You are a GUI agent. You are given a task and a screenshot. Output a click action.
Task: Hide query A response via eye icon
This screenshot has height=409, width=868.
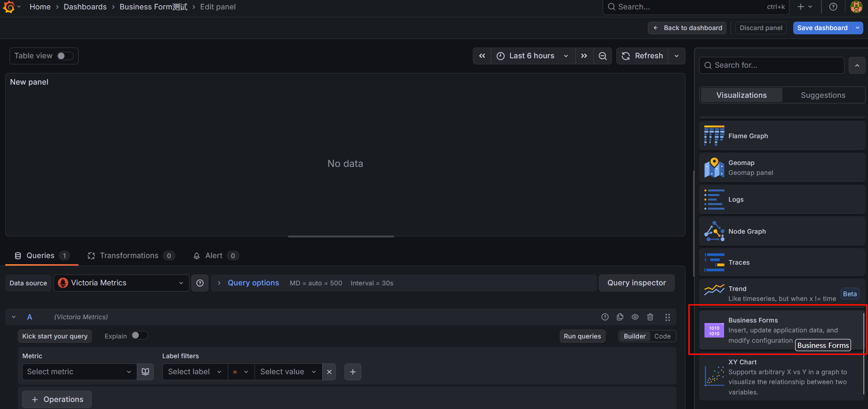(x=635, y=317)
